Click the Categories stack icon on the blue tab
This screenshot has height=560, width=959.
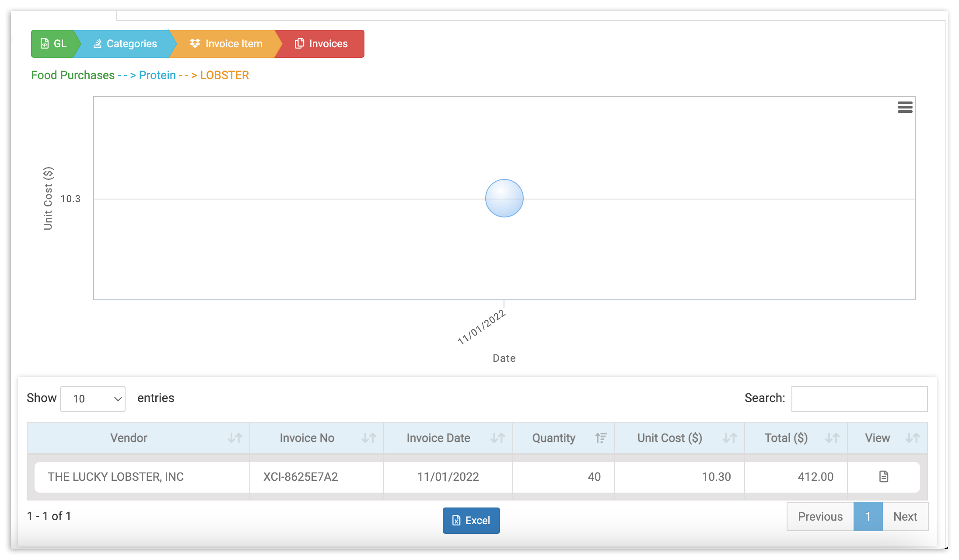[x=98, y=43]
